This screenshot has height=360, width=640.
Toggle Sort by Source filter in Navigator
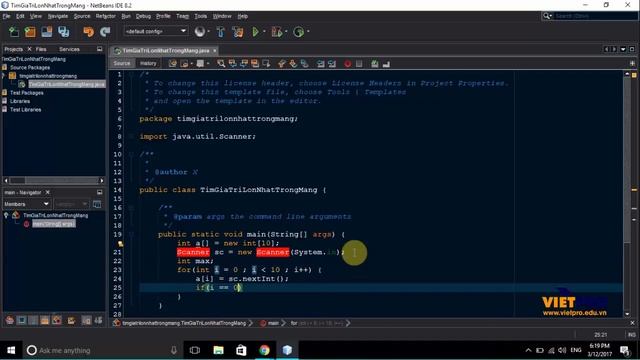tap(98, 320)
